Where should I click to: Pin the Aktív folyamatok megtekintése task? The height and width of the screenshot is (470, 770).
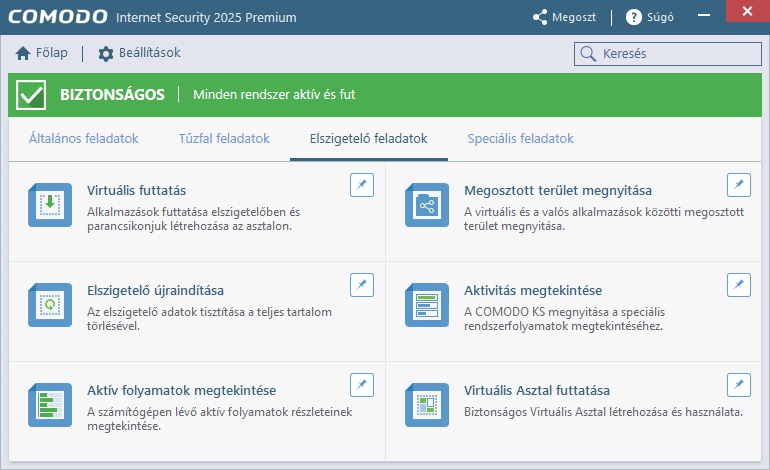[x=362, y=384]
